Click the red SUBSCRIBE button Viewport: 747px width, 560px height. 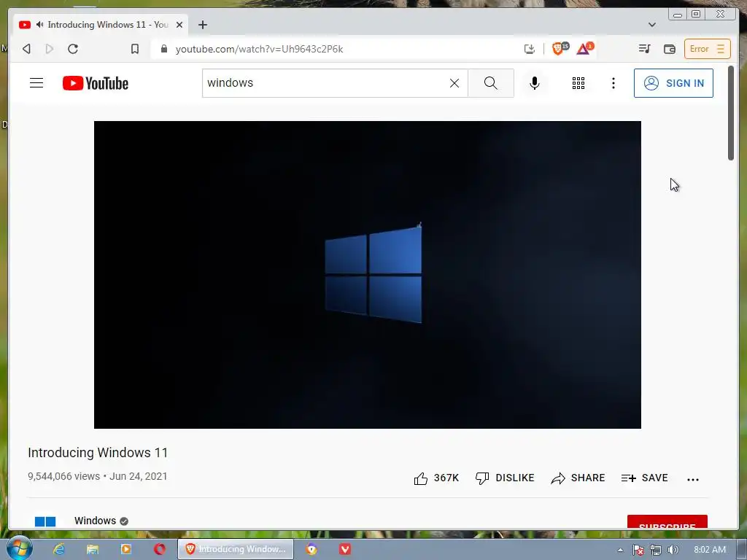[x=667, y=522]
